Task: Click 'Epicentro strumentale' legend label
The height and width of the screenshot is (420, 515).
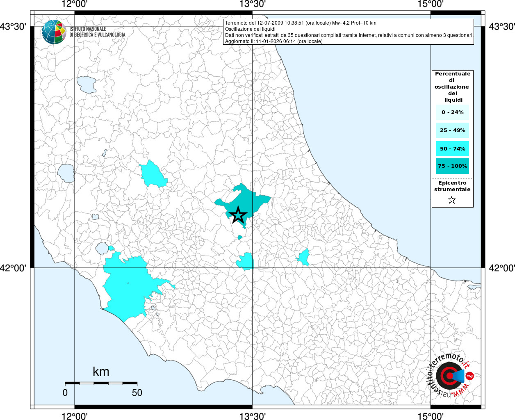Action: [x=452, y=186]
